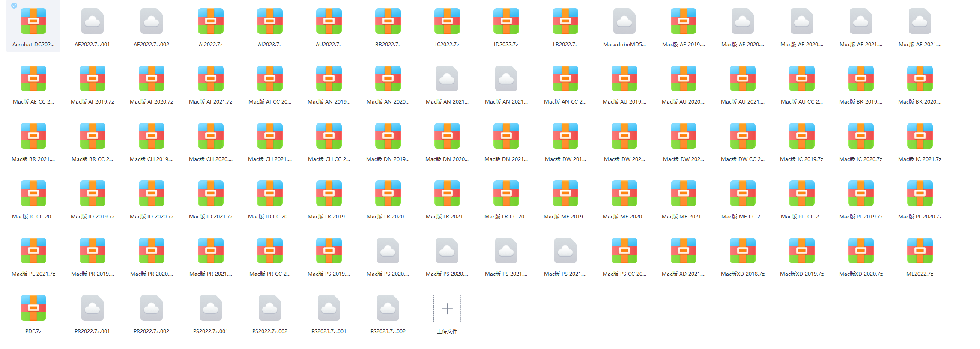
Task: Select the AU2022.7z archive icon
Action: [329, 21]
